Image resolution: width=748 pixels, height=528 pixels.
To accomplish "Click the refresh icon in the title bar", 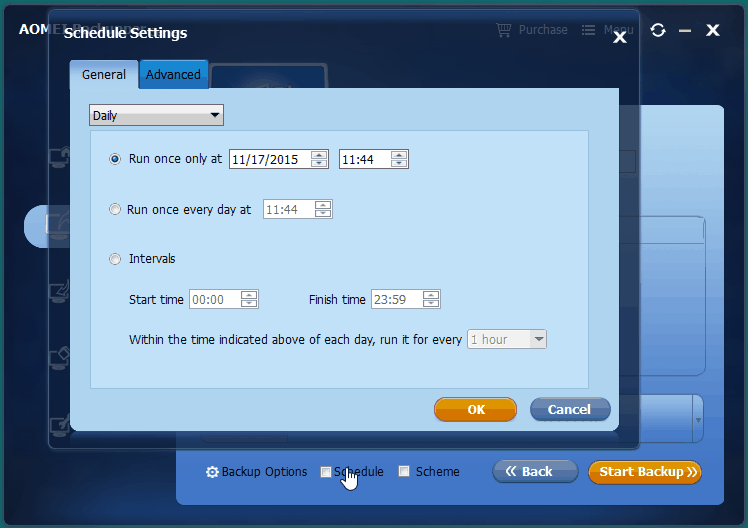I will [x=658, y=30].
